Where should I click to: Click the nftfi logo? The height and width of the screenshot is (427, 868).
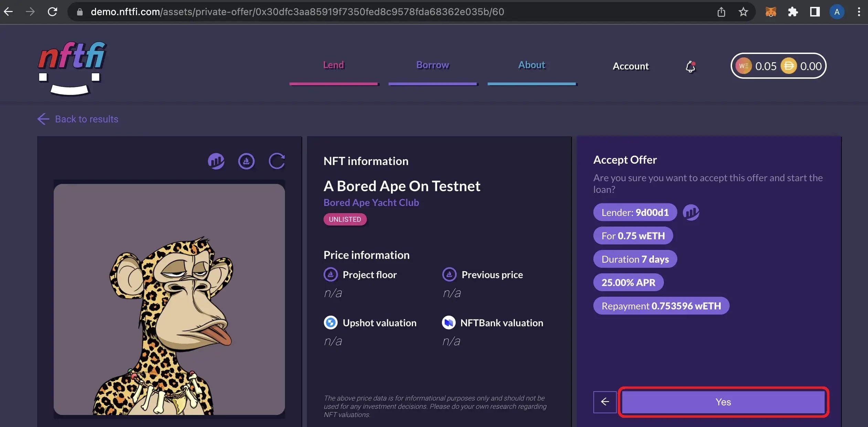point(72,68)
